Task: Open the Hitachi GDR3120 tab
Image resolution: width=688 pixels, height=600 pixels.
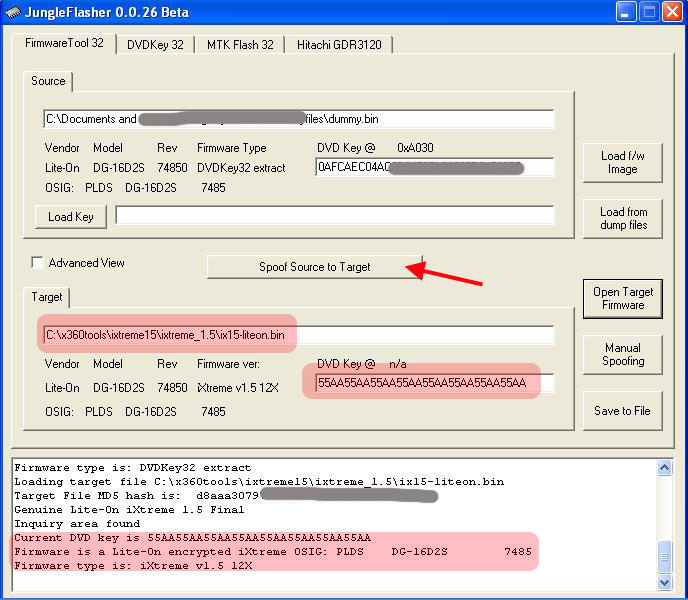Action: pos(339,45)
